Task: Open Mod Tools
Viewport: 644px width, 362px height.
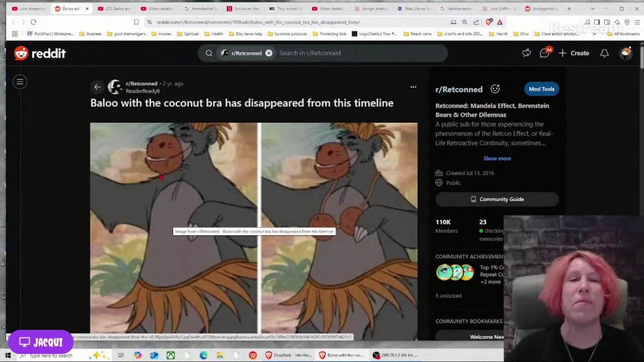Action: click(x=541, y=89)
